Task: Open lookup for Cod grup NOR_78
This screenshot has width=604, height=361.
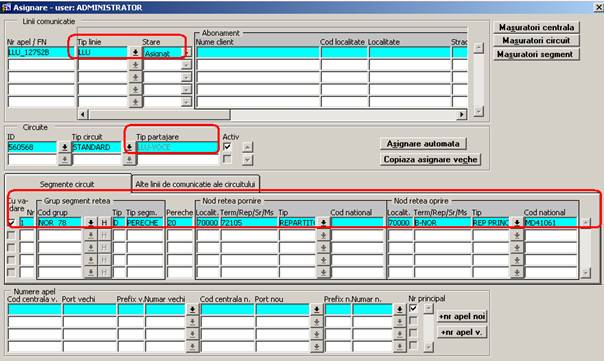Action: click(91, 222)
